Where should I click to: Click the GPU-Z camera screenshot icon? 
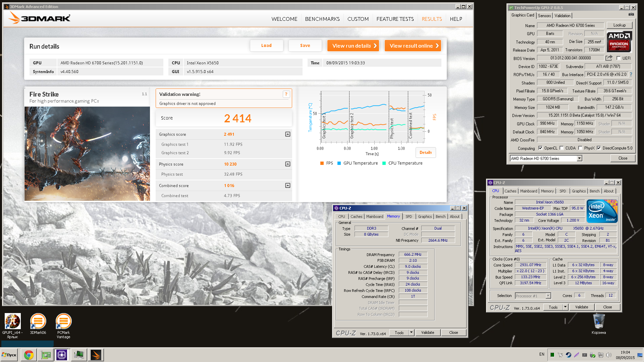point(631,14)
